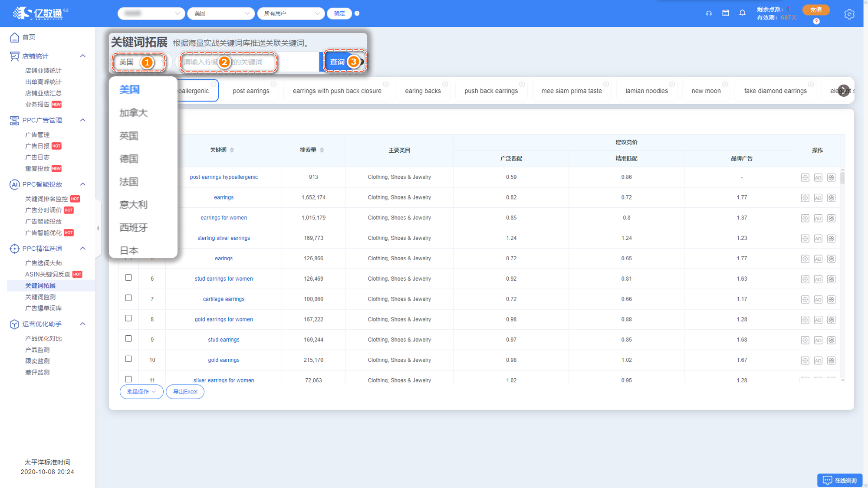Collapse the sidebar with the arrow handle
868x488 pixels.
click(x=98, y=228)
